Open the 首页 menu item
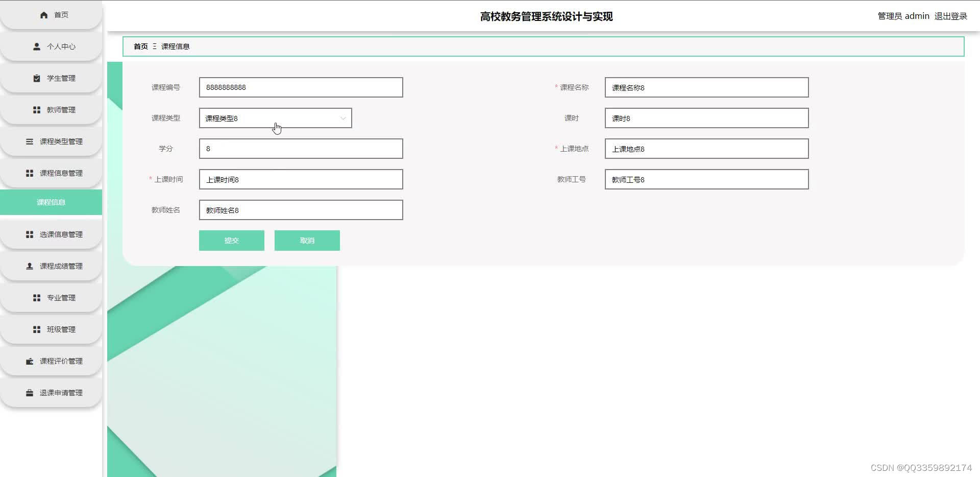The image size is (980, 477). point(51,15)
